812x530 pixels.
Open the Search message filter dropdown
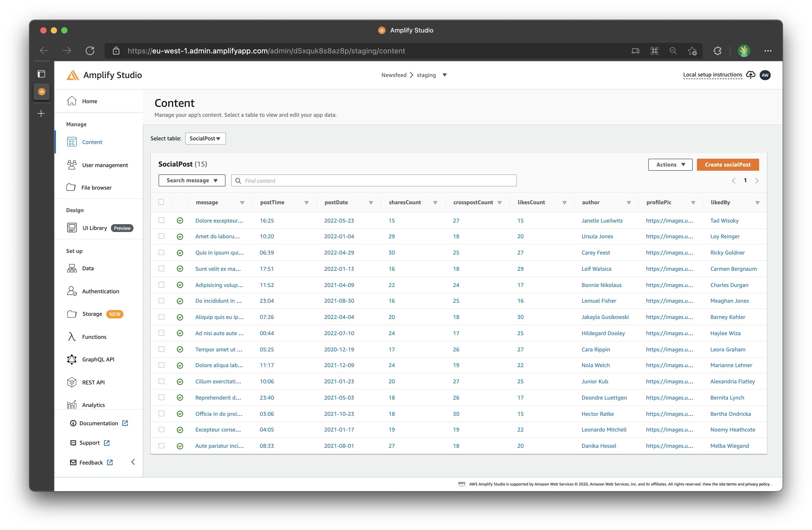192,180
